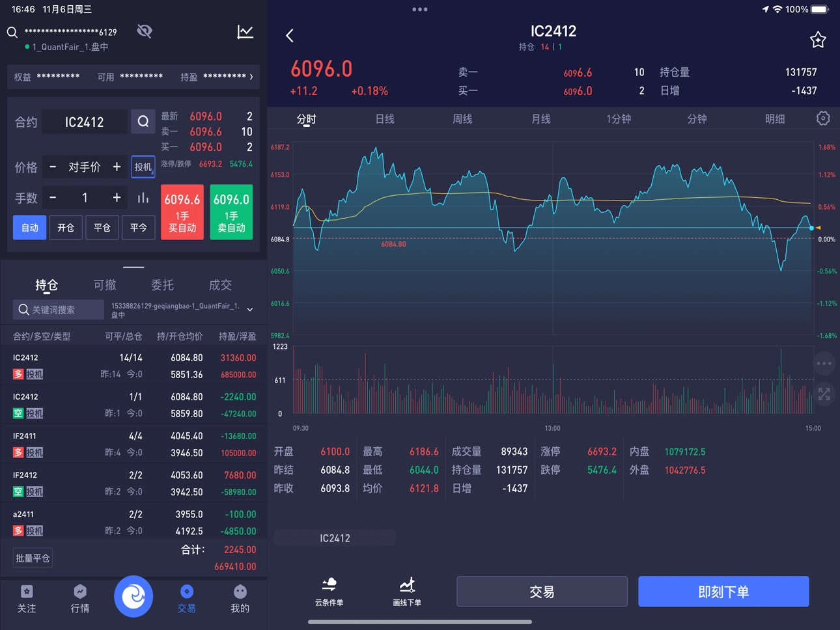Select the IF2412 short position row
Screen dimensions: 840x630
point(133,483)
